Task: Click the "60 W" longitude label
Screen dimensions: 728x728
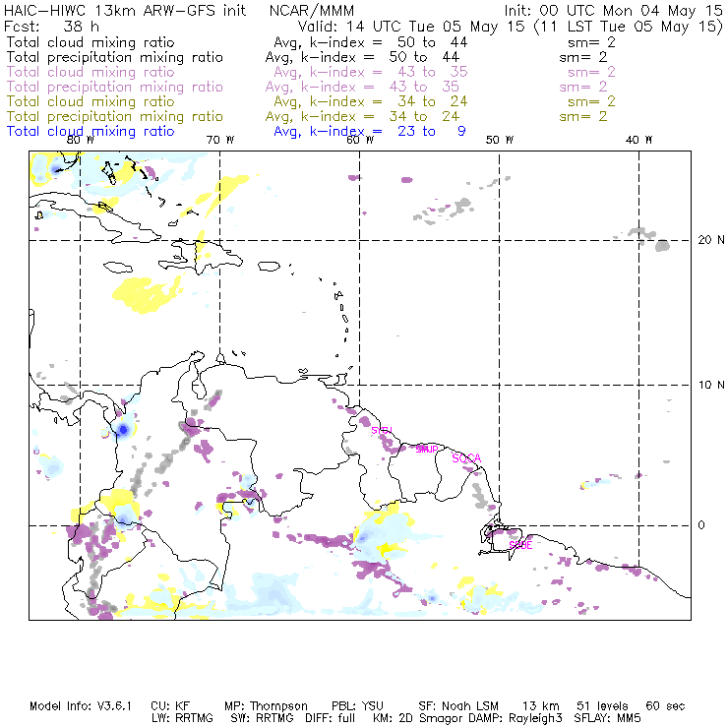Action: click(360, 140)
